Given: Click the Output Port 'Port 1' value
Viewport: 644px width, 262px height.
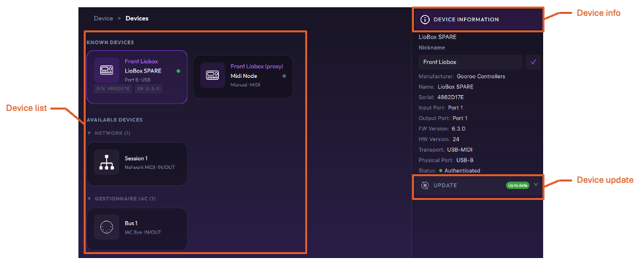Looking at the screenshot, I should point(459,118).
